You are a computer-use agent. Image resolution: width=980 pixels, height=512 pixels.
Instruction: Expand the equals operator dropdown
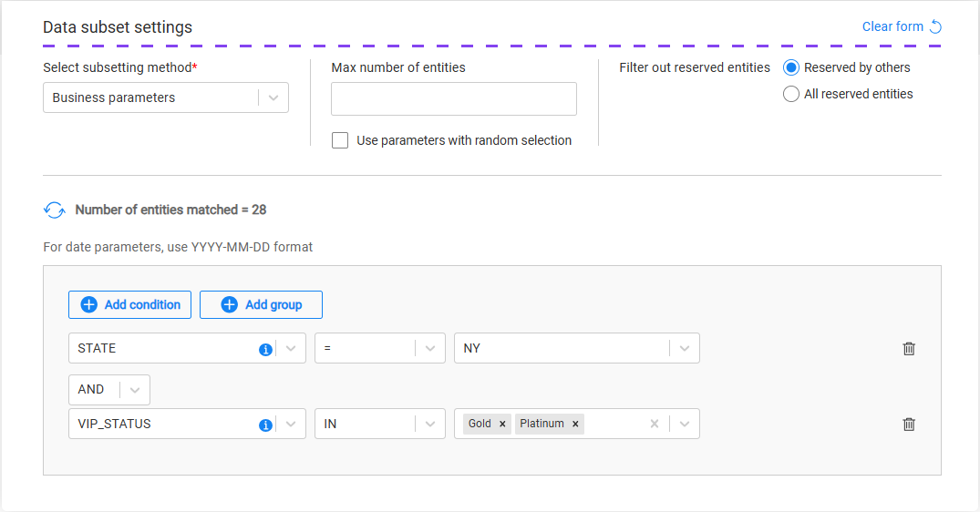(x=429, y=349)
